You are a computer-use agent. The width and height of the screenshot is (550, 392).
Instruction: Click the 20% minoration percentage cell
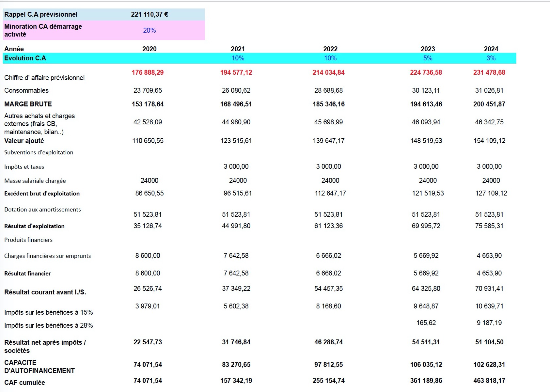click(x=149, y=30)
